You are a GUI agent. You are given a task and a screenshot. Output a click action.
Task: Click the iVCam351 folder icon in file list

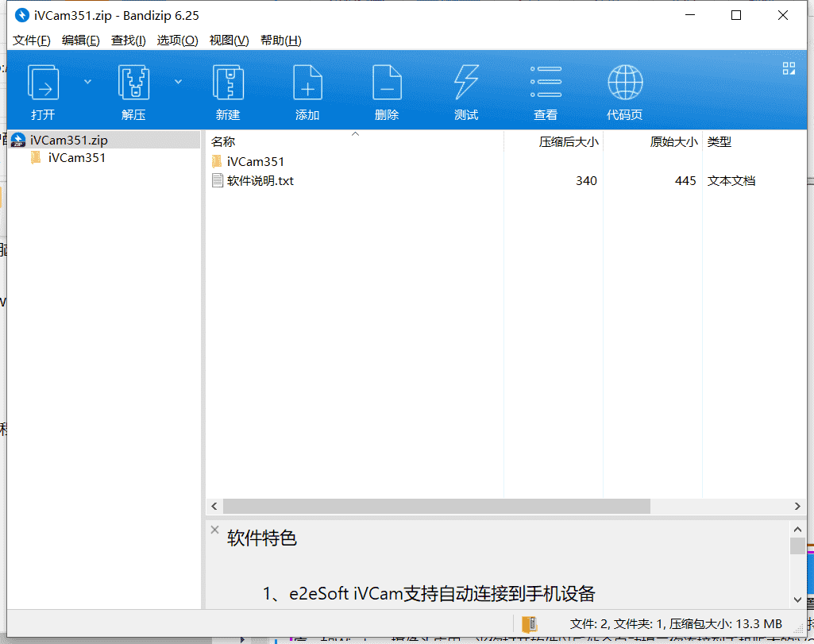click(217, 161)
